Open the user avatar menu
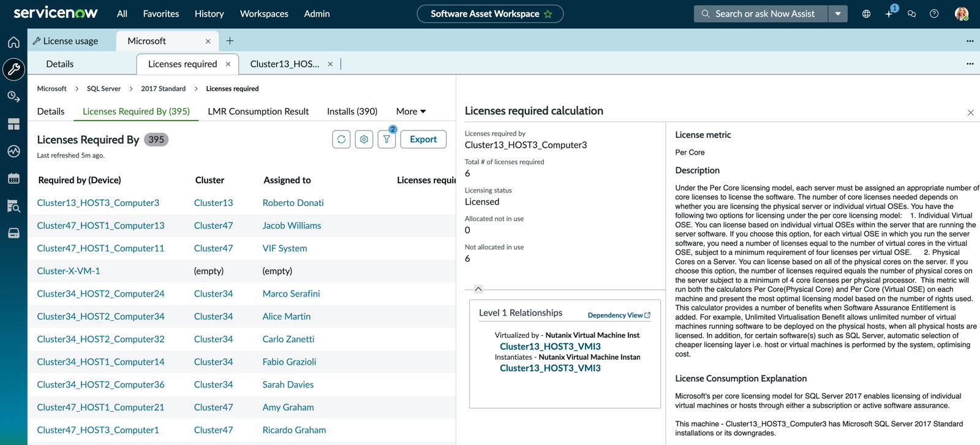Viewport: 980px width, 445px height. click(x=962, y=13)
